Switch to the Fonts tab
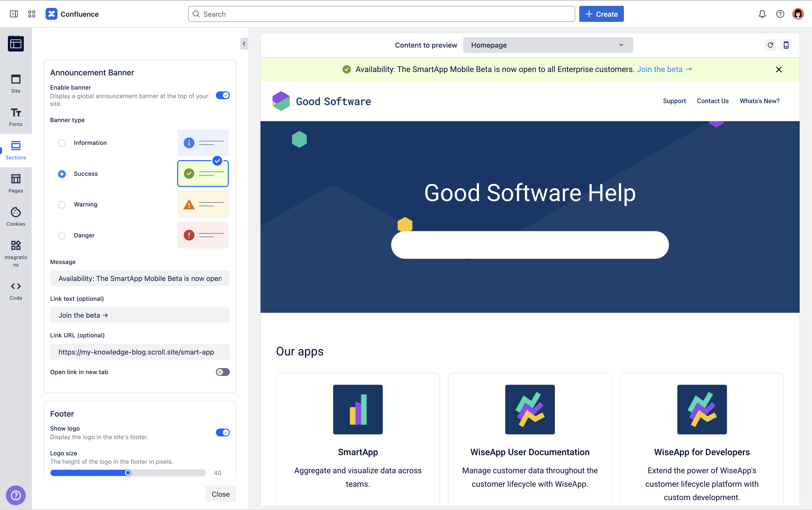812x510 pixels. coord(16,117)
